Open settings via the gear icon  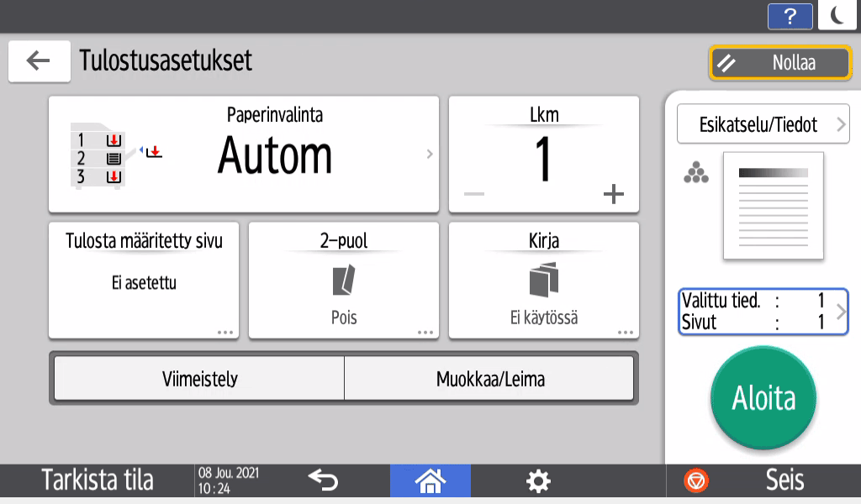point(536,480)
